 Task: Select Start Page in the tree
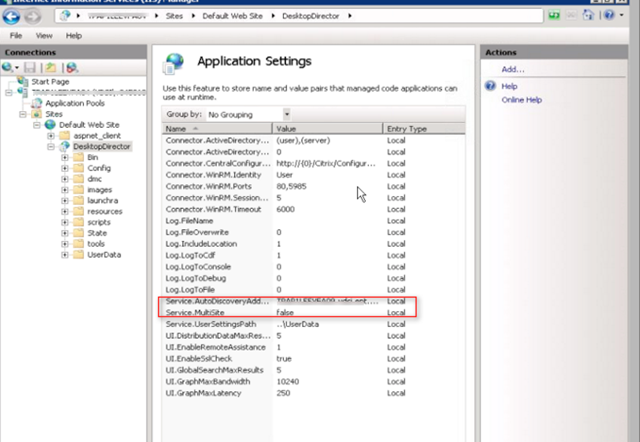tap(50, 82)
